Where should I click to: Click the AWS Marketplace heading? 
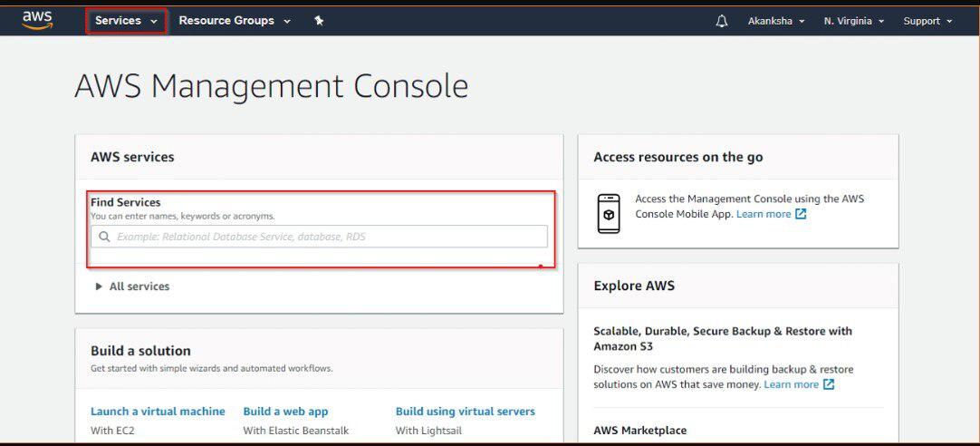639,431
